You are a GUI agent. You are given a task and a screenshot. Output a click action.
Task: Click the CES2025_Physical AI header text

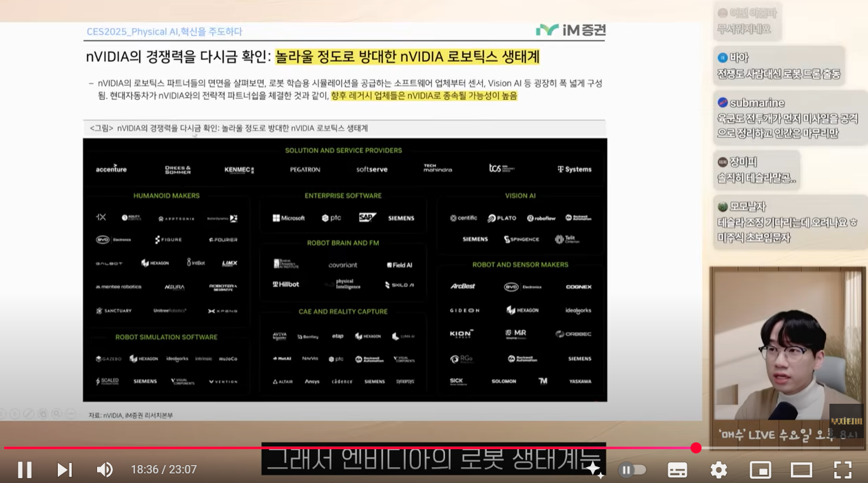(x=165, y=32)
